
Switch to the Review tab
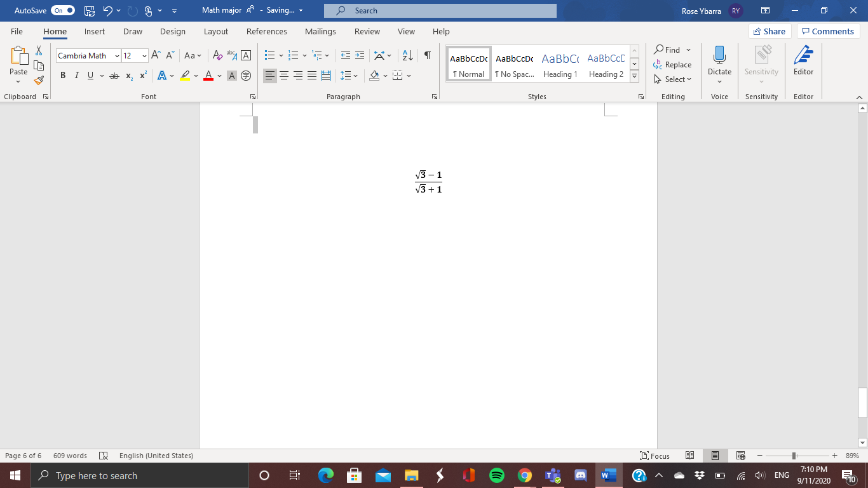pos(367,31)
